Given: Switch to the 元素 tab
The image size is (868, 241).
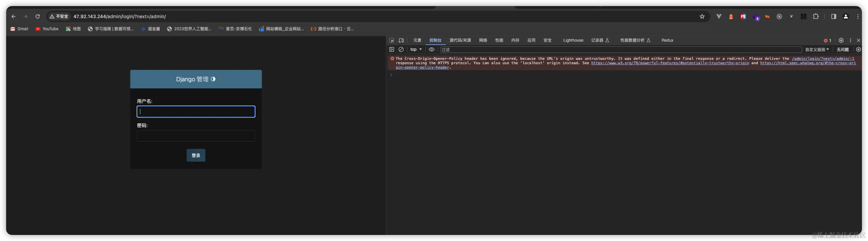Looking at the screenshot, I should click(417, 41).
